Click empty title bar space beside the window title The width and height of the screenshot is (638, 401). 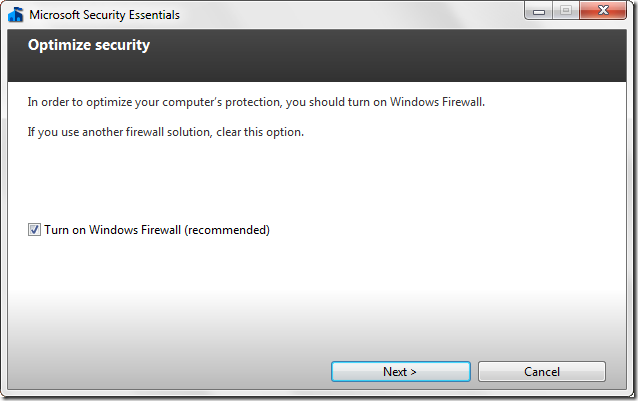tap(350, 15)
